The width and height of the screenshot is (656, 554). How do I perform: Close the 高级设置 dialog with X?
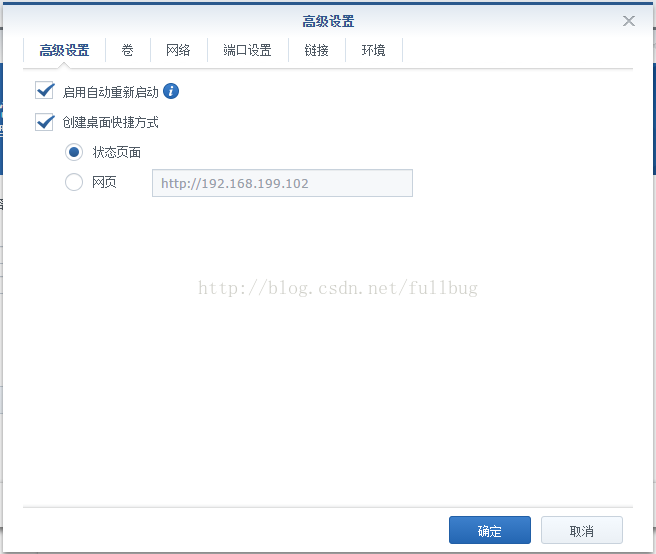628,21
